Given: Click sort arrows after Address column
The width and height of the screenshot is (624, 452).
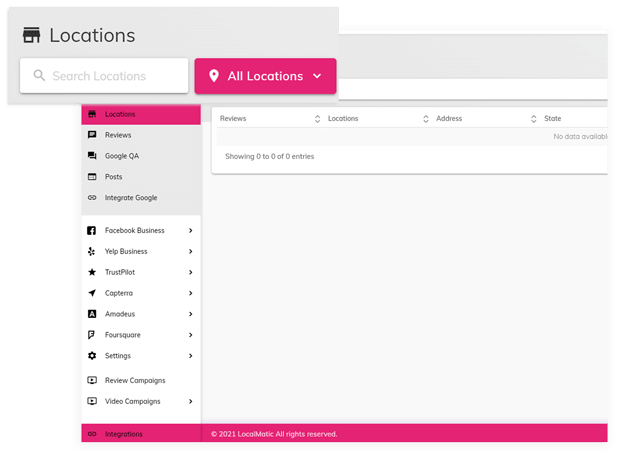Looking at the screenshot, I should pyautogui.click(x=533, y=119).
